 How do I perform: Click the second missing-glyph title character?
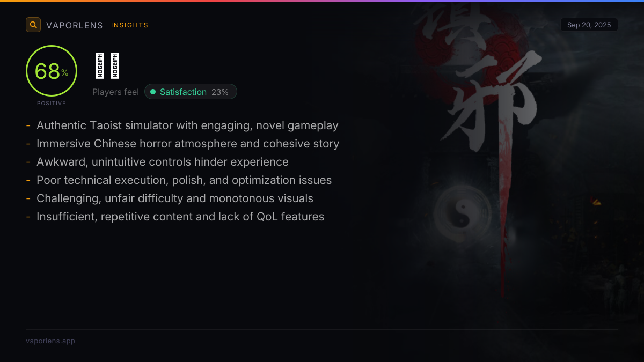click(x=115, y=66)
